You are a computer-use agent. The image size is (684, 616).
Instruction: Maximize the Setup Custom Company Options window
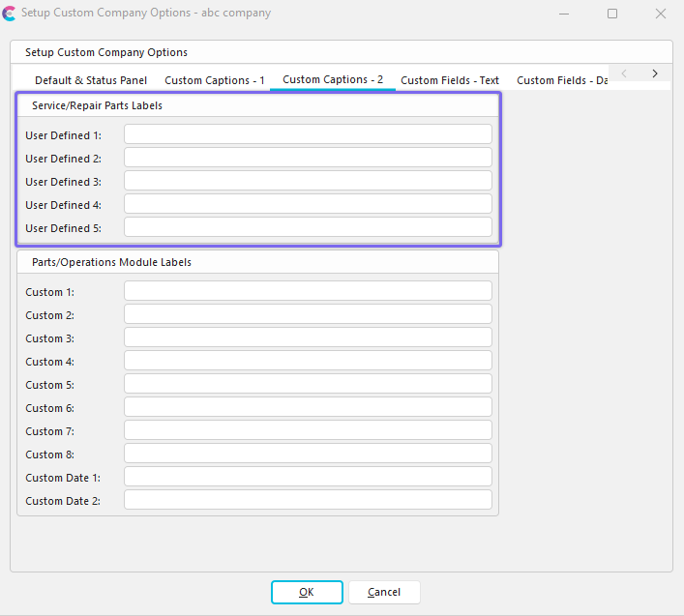pyautogui.click(x=612, y=14)
